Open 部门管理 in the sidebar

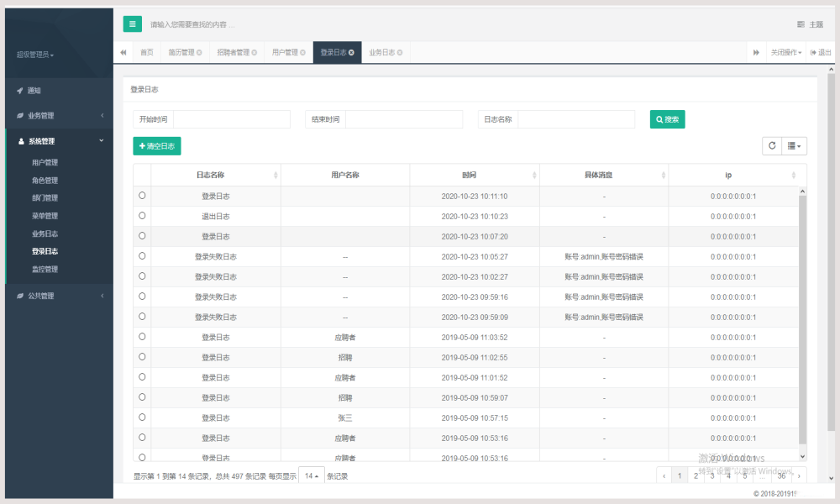click(x=45, y=198)
